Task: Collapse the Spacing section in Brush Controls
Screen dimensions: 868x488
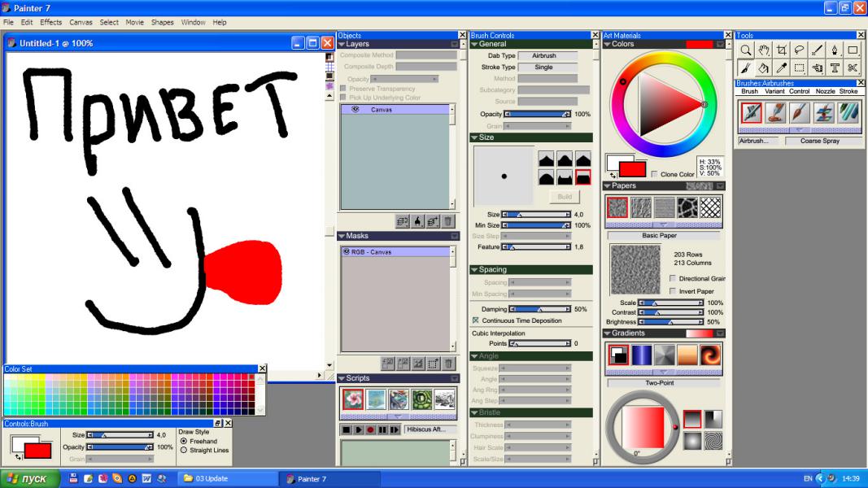Action: (474, 270)
